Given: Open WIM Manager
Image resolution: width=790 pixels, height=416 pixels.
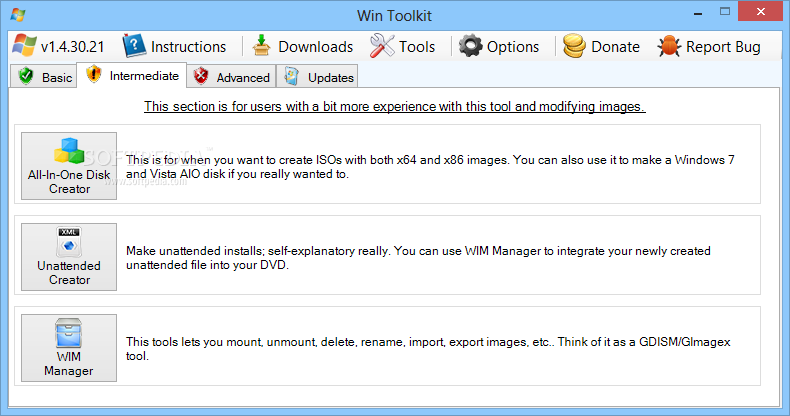Looking at the screenshot, I should tap(69, 348).
